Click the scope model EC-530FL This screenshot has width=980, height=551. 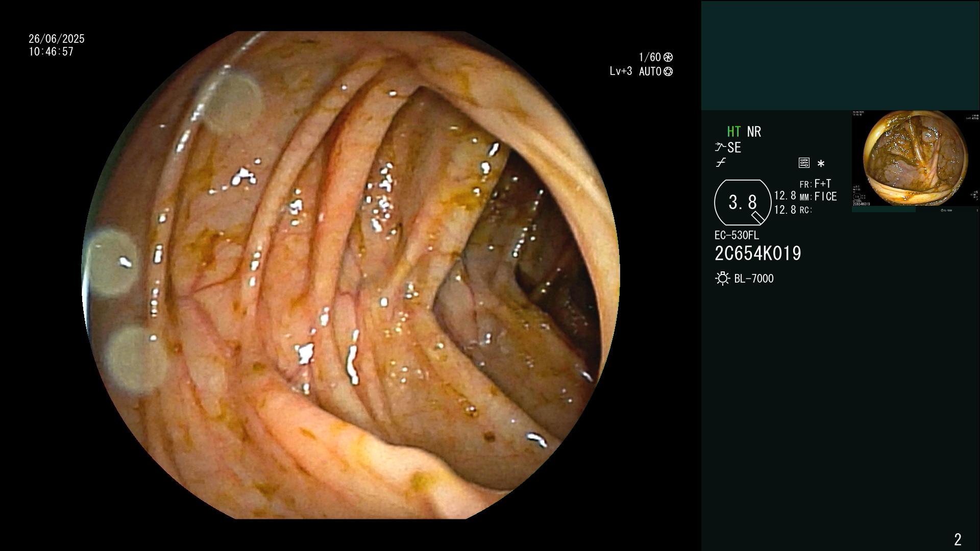[x=737, y=235]
